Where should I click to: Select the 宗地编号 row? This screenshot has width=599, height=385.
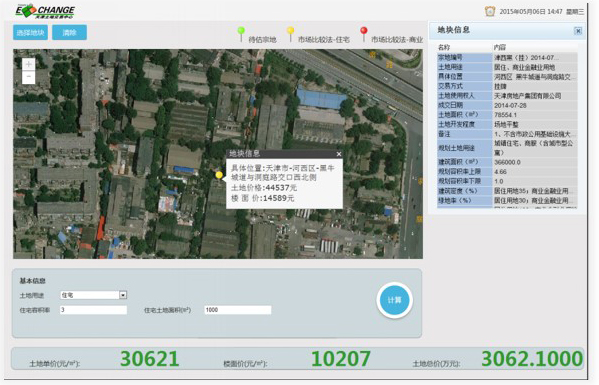tap(507, 57)
